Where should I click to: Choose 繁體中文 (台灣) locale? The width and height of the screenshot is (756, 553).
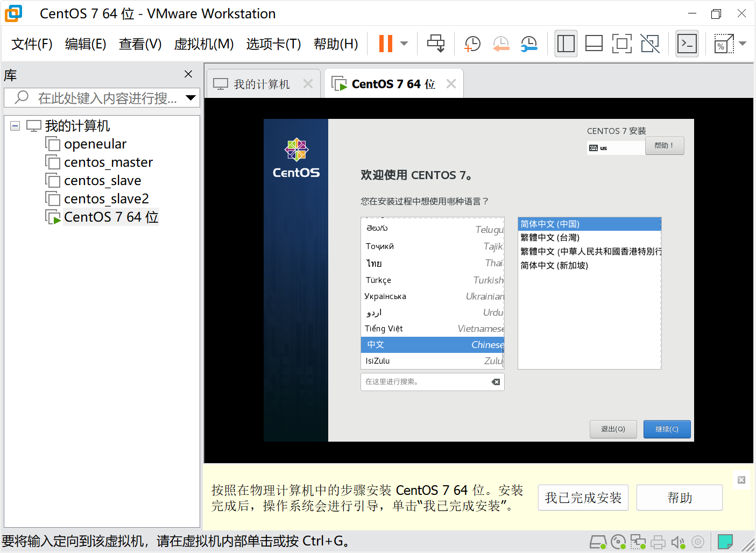(589, 238)
